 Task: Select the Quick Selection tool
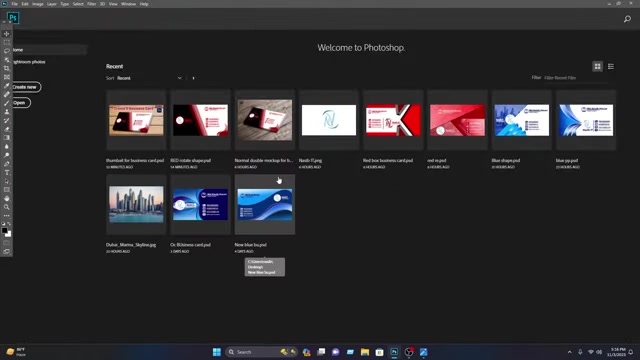coord(7,60)
